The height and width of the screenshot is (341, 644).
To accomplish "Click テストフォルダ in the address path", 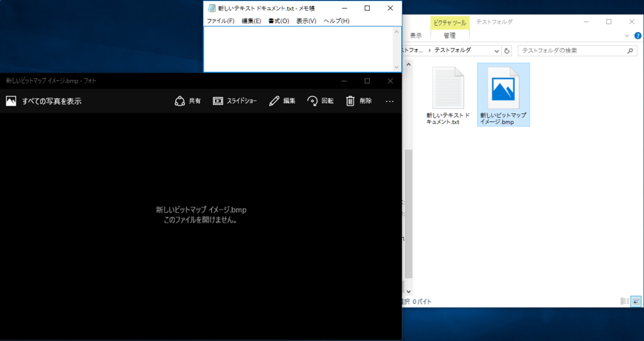I will 453,50.
